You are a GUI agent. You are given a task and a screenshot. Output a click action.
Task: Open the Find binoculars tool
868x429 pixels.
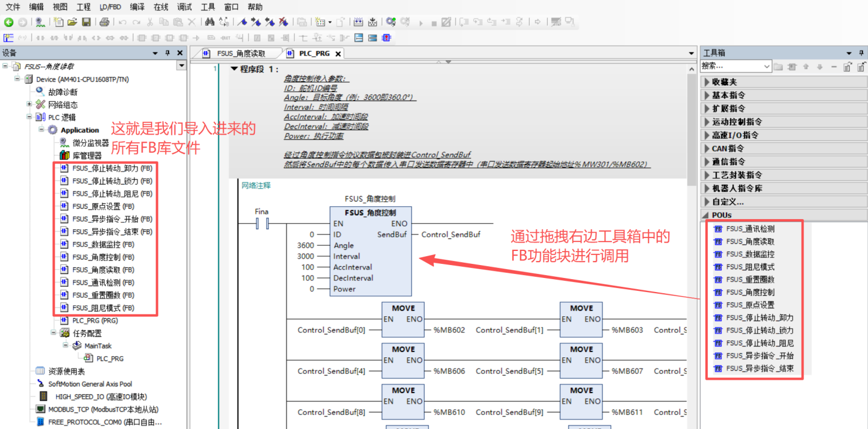[210, 22]
